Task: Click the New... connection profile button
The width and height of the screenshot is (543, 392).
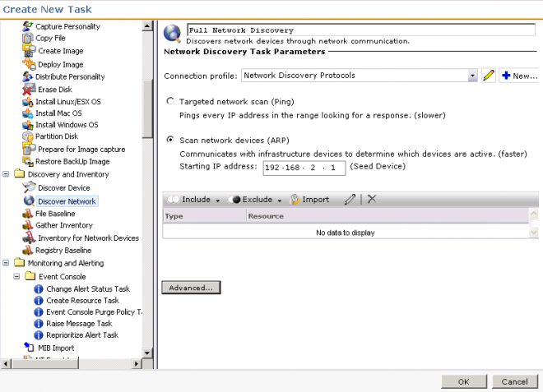Action: (x=519, y=76)
